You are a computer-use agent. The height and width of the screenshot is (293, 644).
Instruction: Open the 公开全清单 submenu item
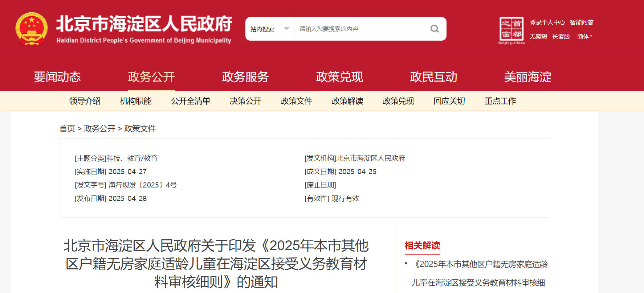pos(191,101)
